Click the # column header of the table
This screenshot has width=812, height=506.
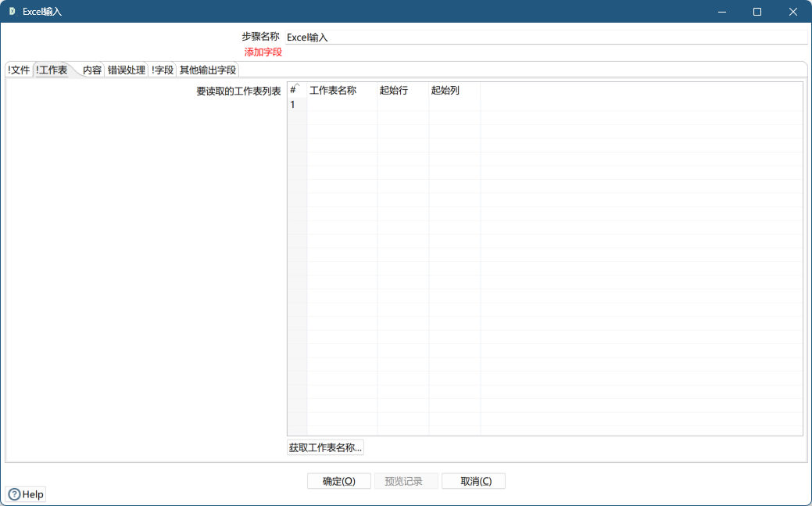(x=293, y=90)
